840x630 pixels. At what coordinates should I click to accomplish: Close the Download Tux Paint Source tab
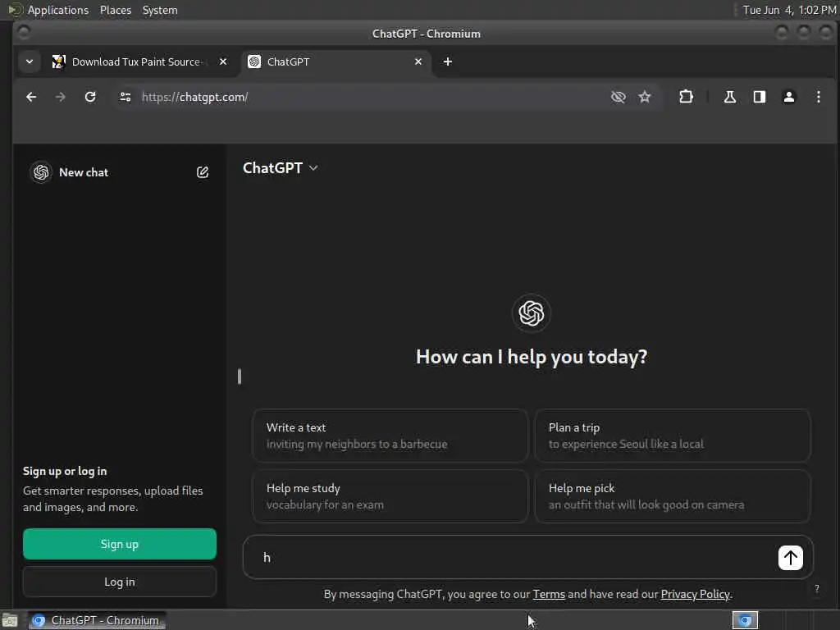[x=223, y=62]
